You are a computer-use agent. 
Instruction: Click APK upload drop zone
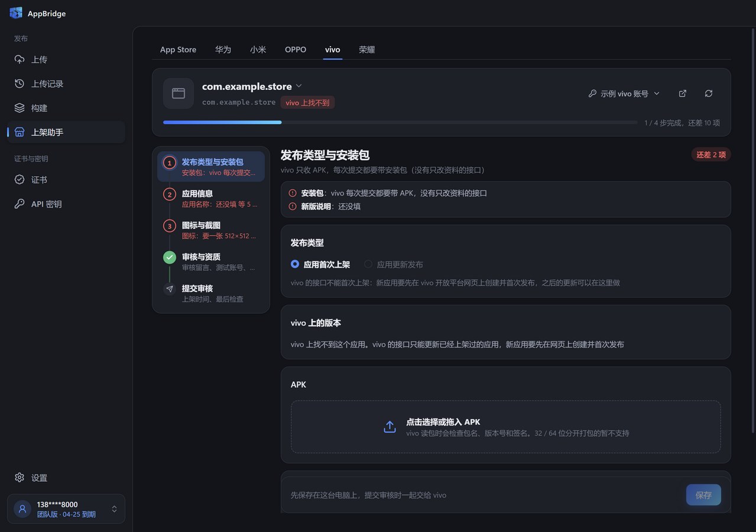pyautogui.click(x=505, y=427)
